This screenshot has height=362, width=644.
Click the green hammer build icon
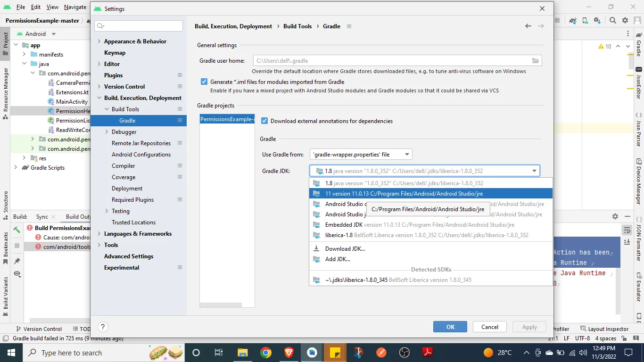click(17, 230)
